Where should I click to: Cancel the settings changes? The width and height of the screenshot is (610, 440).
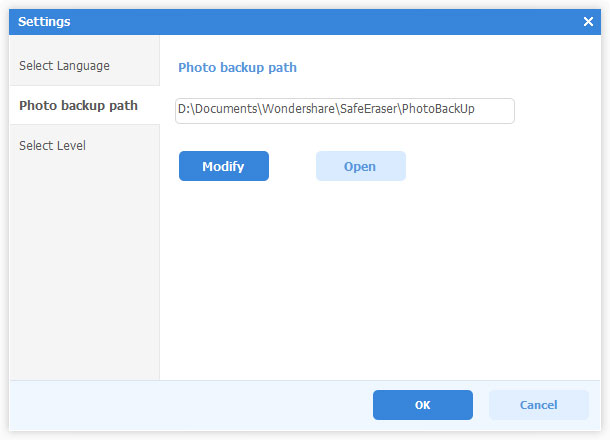coord(538,405)
